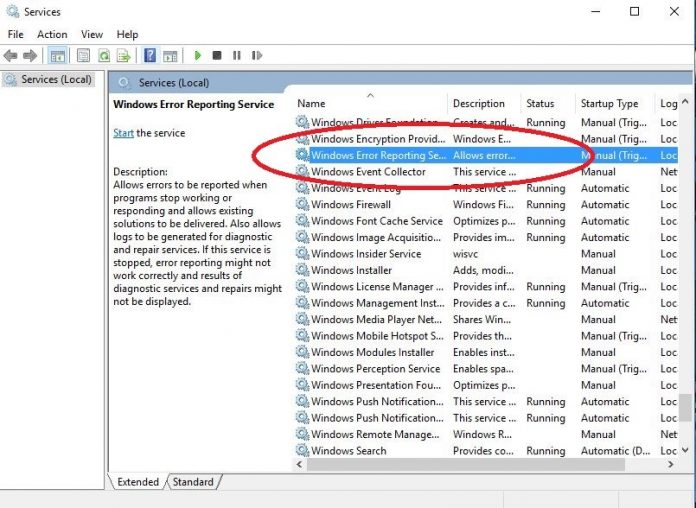Click the right arrow of horizontal scrollbar
This screenshot has height=508, width=696.
tap(670, 464)
